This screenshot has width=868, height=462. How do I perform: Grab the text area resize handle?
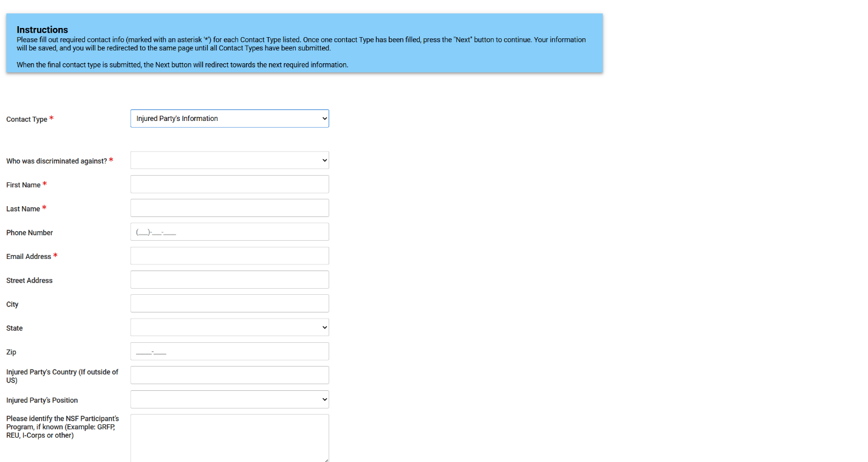coord(326,460)
